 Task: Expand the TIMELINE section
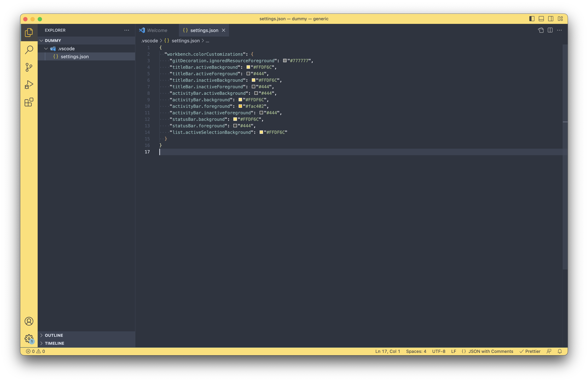pyautogui.click(x=87, y=343)
